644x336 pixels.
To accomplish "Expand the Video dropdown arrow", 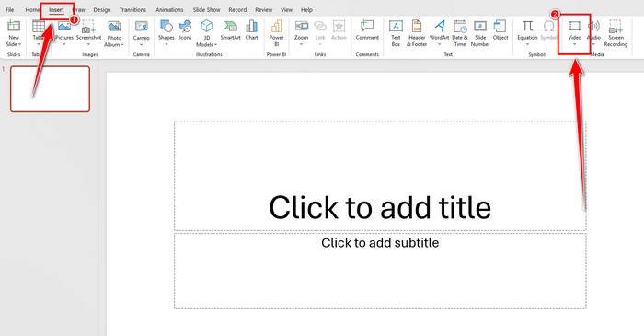I will pyautogui.click(x=575, y=45).
